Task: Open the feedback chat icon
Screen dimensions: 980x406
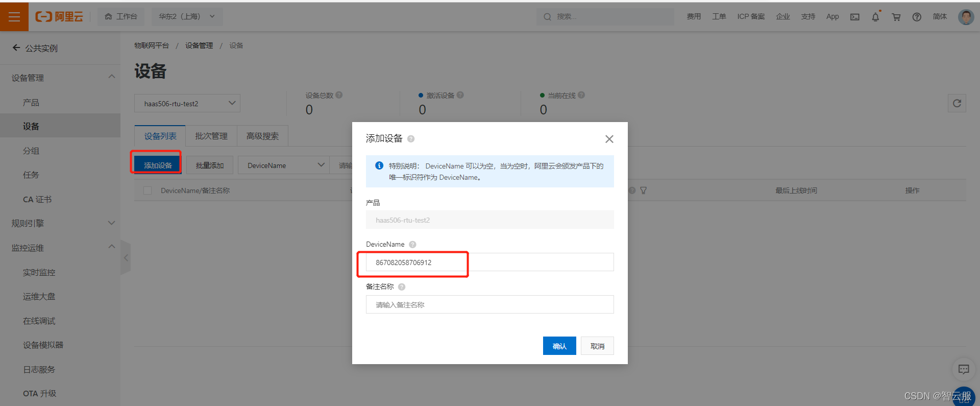Action: coord(964,369)
